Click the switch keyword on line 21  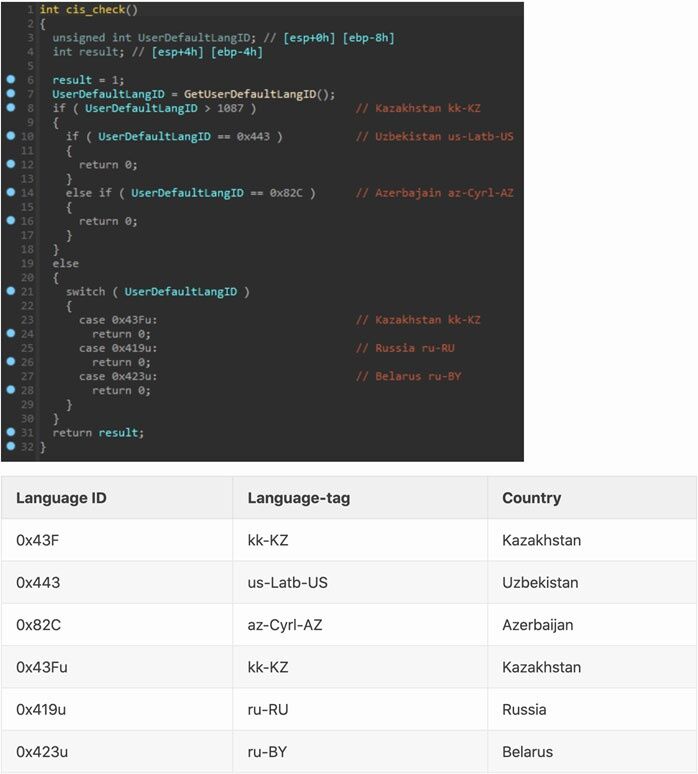85,292
